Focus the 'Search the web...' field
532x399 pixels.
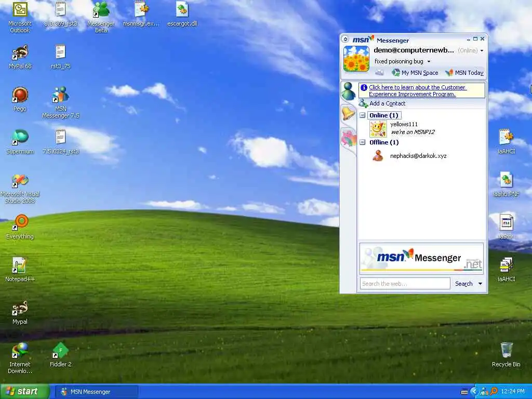click(405, 284)
